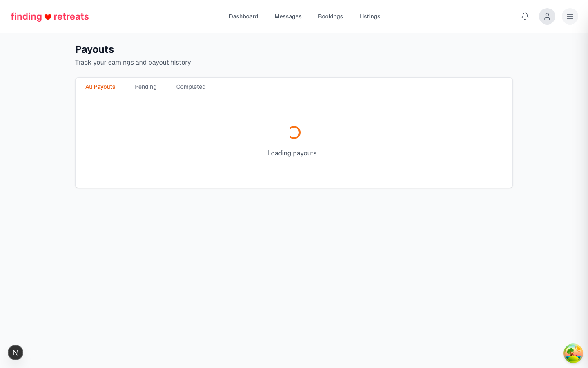
Task: Click the word "retreats" in the logo
Action: tap(71, 16)
